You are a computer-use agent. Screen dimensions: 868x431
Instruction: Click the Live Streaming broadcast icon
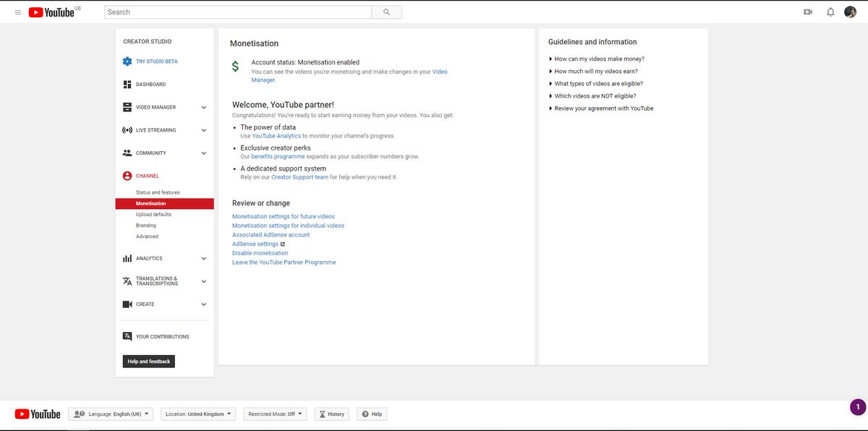[x=127, y=130]
